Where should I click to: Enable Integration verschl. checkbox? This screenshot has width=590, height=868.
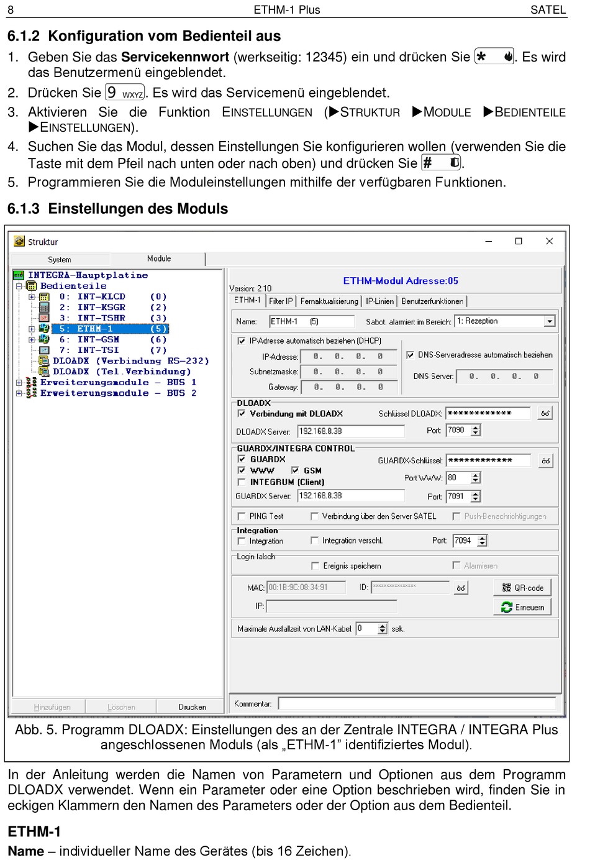314,541
